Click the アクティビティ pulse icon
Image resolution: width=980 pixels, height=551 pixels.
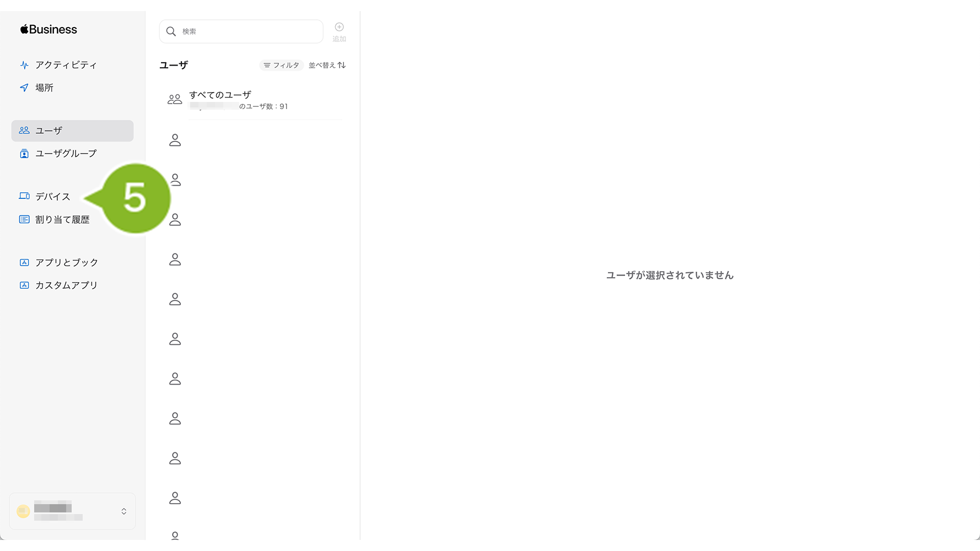pyautogui.click(x=24, y=65)
